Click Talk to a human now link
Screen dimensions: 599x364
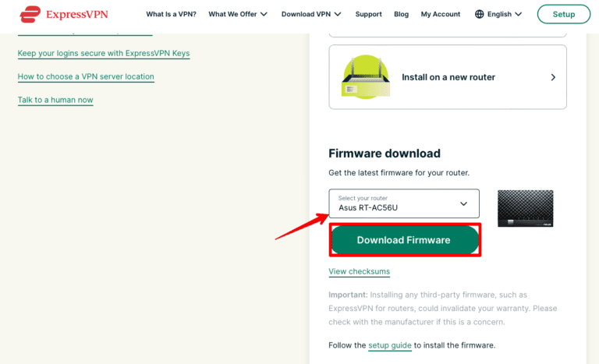(55, 100)
